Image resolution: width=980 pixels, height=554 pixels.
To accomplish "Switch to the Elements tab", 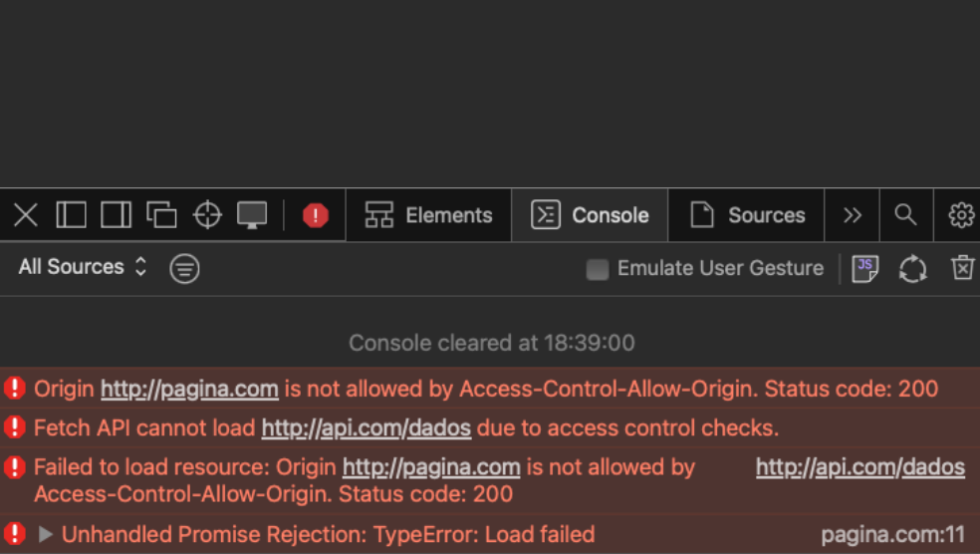I will [x=429, y=215].
